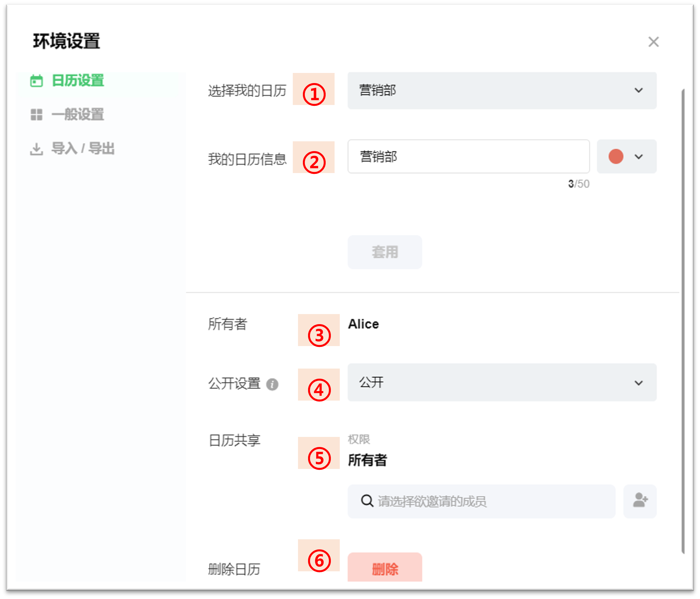Image resolution: width=700 pixels, height=599 pixels.
Task: Click the info icon beside 公开设置
Action: pos(272,384)
